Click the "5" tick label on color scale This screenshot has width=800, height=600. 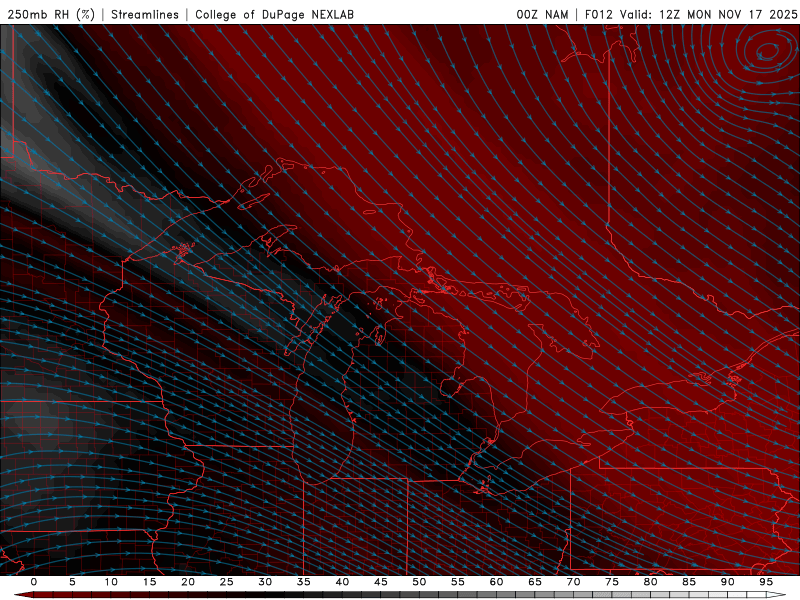coord(72,582)
